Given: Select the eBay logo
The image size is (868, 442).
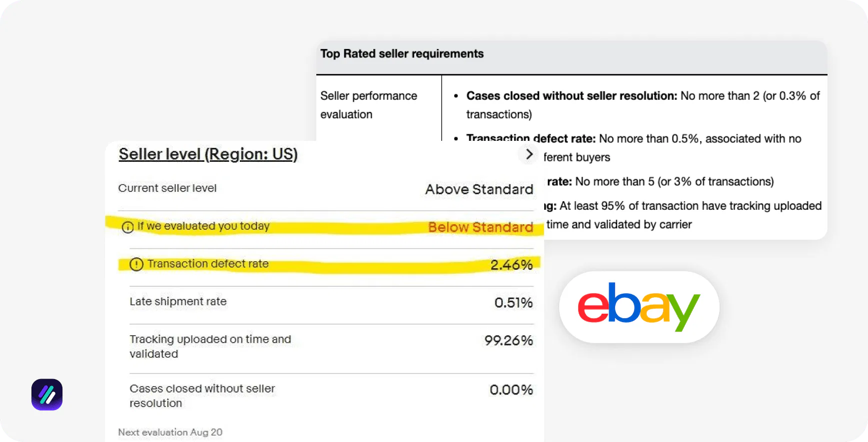Looking at the screenshot, I should click(639, 307).
